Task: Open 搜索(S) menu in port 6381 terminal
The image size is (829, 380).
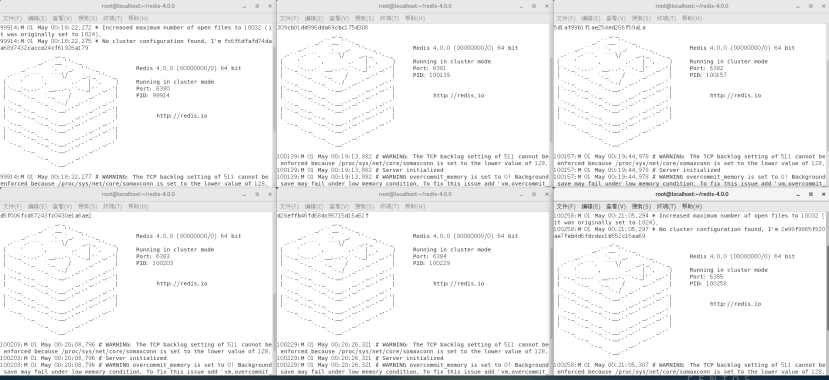Action: [x=365, y=18]
